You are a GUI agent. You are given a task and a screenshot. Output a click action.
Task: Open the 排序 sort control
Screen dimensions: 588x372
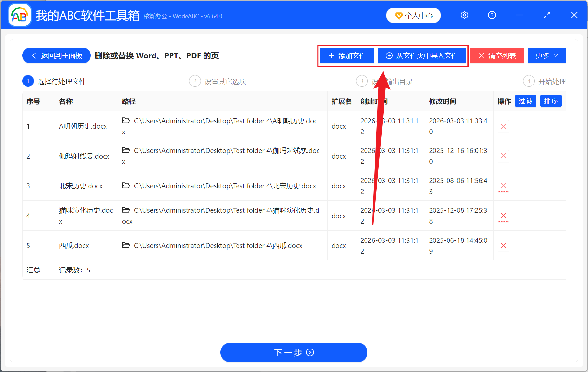tap(551, 101)
